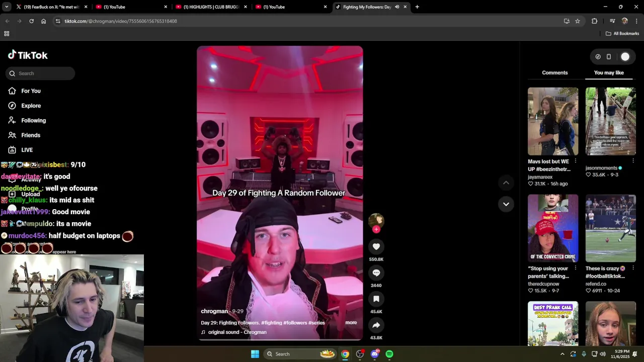
Task: Expand the system tray hidden icons chevron
Action: 562,354
